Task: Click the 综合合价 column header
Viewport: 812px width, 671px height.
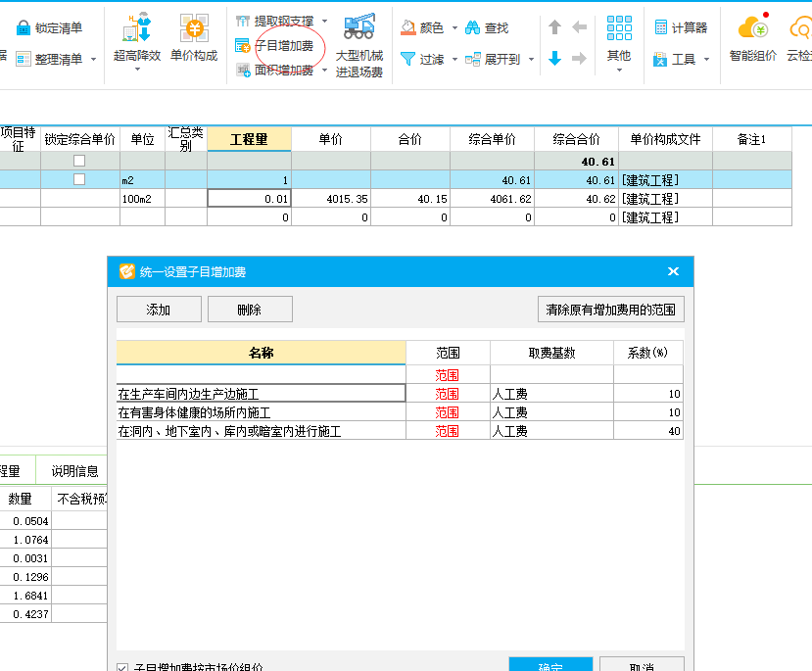Action: (x=576, y=139)
